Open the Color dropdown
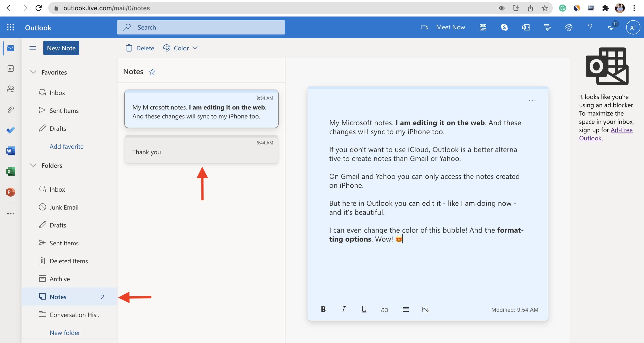The height and width of the screenshot is (343, 644). (x=180, y=48)
